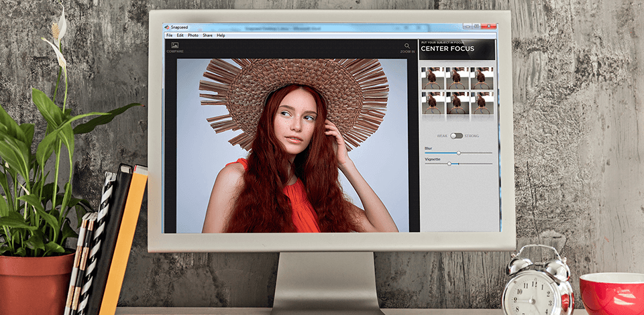
Task: Select middle preset thumbnail in bottom row
Action: click(458, 103)
